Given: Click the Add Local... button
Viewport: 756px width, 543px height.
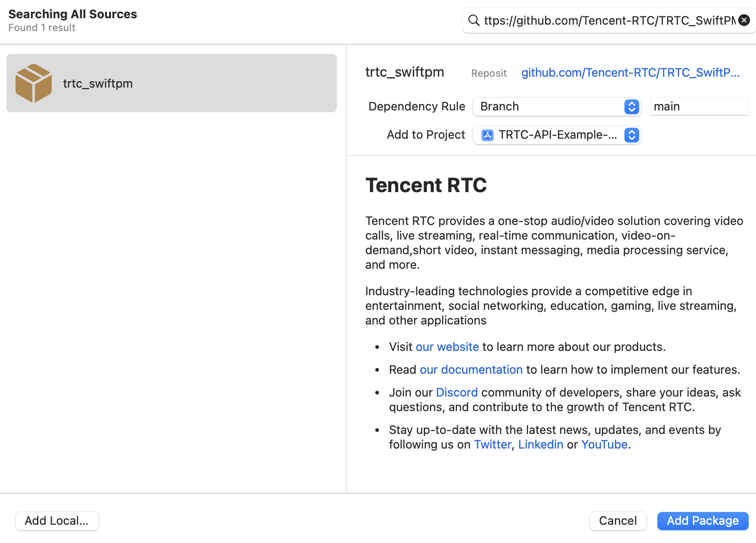Looking at the screenshot, I should (57, 521).
